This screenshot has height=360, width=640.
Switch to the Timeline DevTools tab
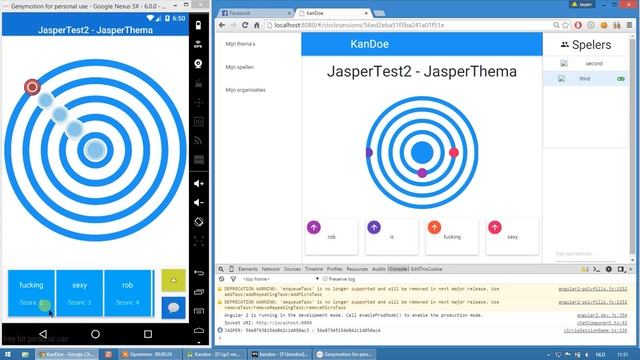point(313,269)
